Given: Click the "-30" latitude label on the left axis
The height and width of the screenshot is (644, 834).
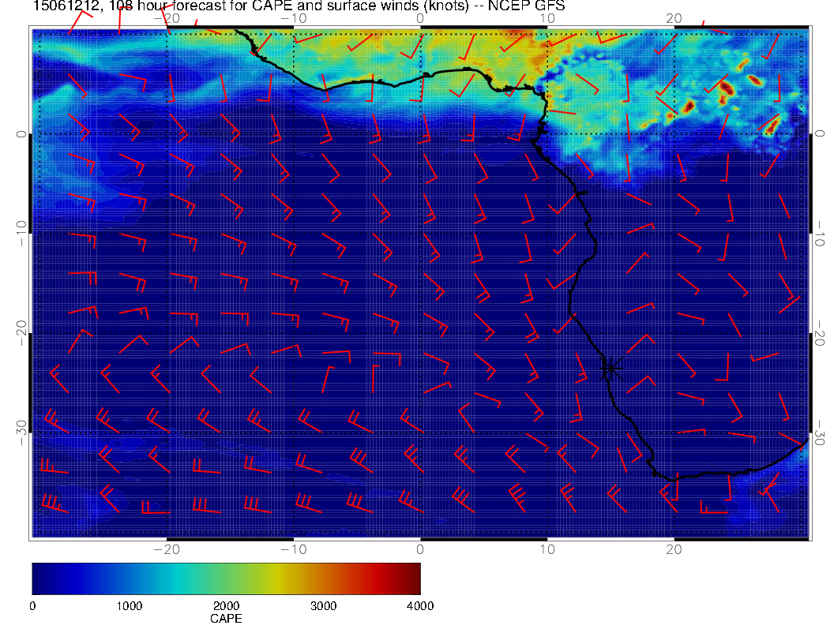Looking at the screenshot, I should [21, 432].
